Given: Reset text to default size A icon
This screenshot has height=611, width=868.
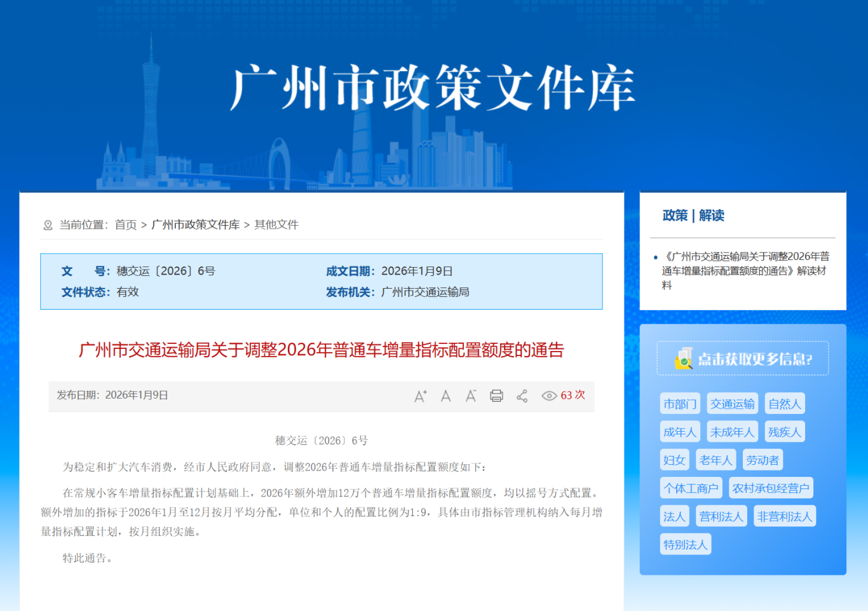Looking at the screenshot, I should (445, 396).
